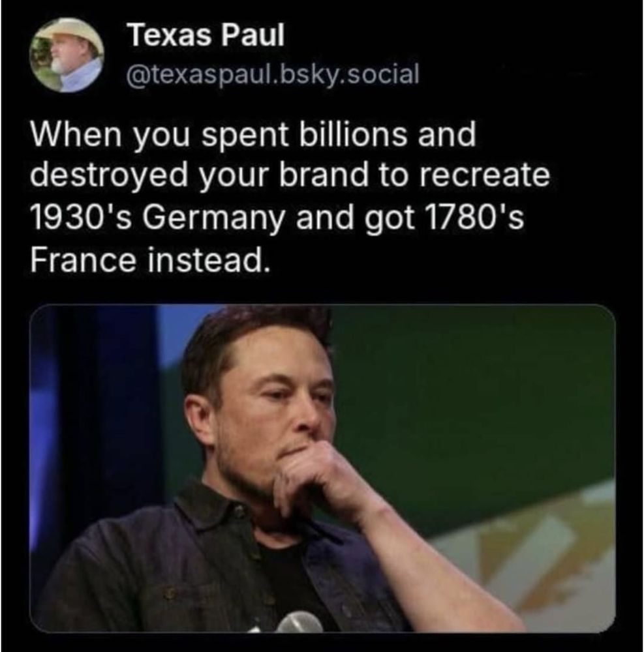Screen dimensions: 644x652
Task: Select the post text starting 'When you spent billions'
Action: (x=290, y=197)
